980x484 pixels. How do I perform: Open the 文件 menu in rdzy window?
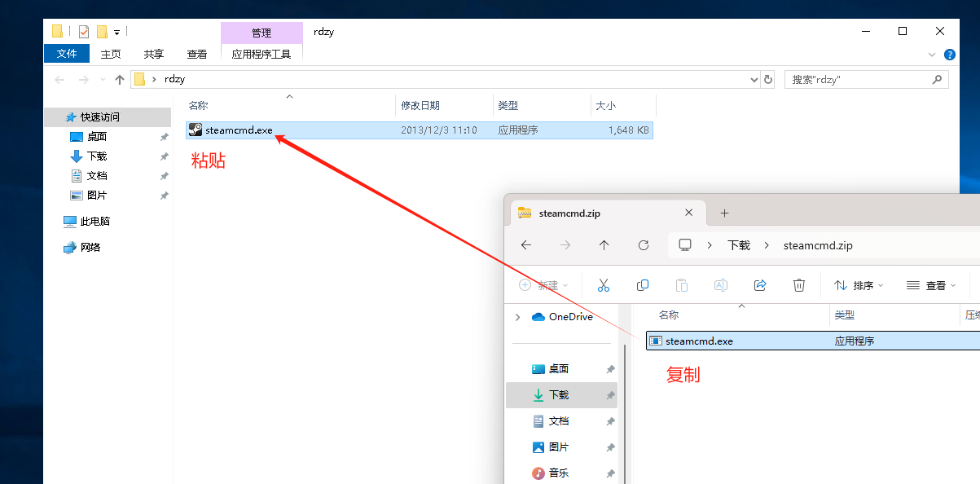pos(67,54)
